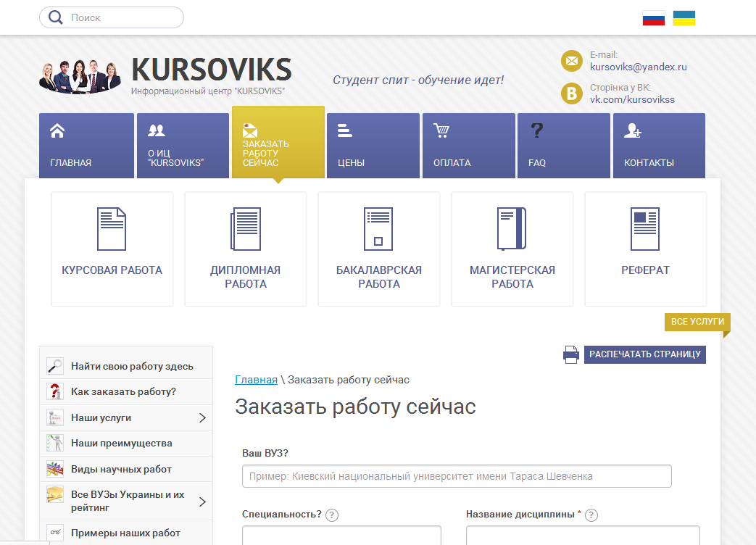Click РАСПЕЧАТАТЬ СТРАНИЦУ button
756x545 pixels.
click(644, 354)
